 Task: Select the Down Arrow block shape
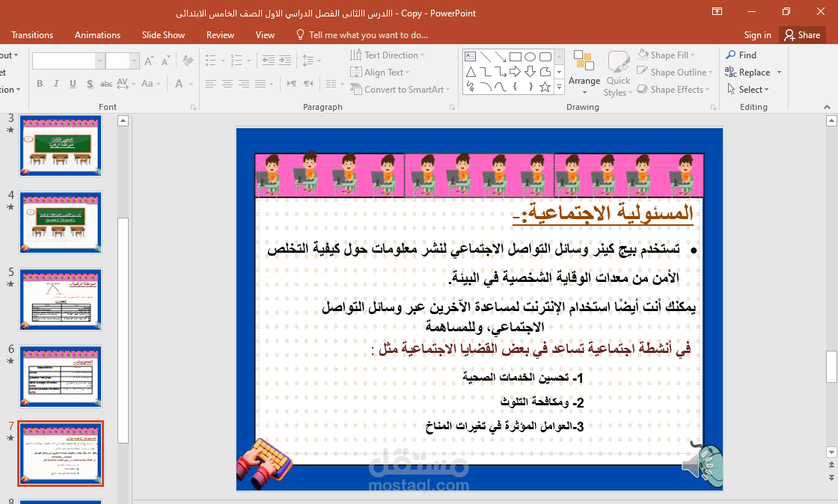pos(530,72)
